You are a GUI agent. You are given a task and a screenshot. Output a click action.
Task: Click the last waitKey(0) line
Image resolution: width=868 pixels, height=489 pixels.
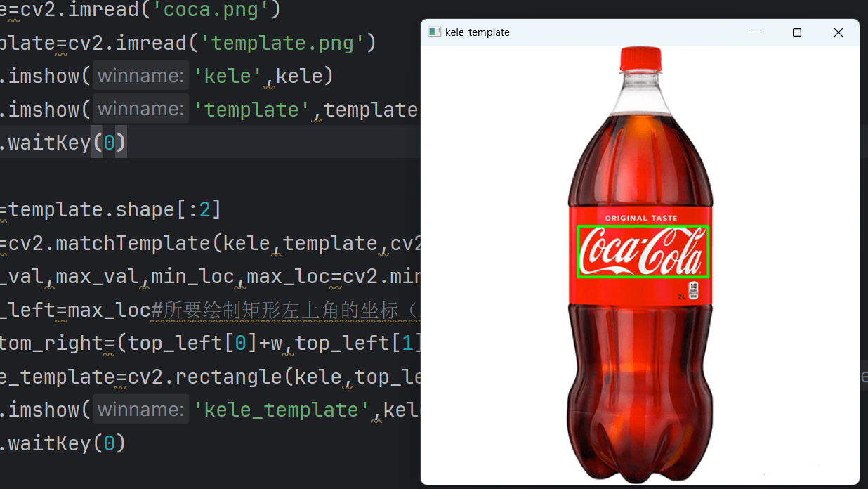(63, 443)
